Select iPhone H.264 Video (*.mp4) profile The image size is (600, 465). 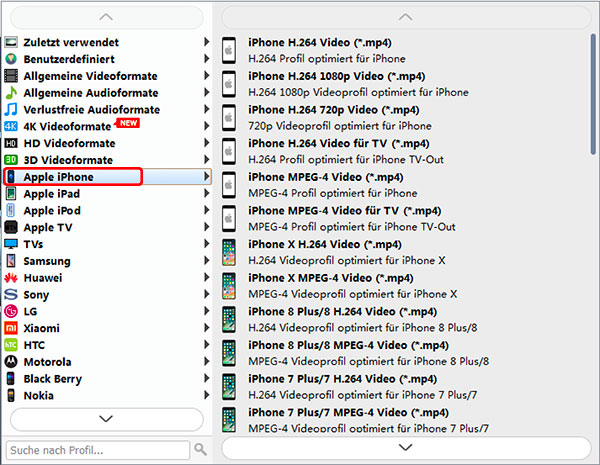click(x=405, y=50)
